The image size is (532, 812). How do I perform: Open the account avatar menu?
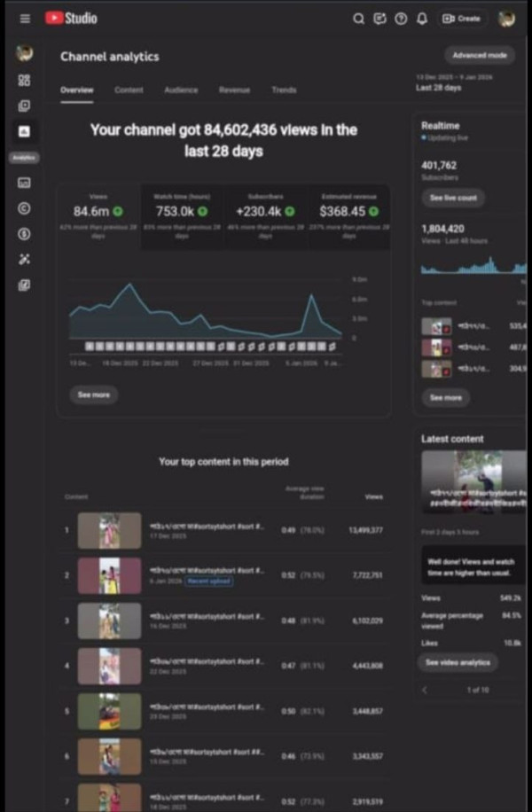point(506,18)
